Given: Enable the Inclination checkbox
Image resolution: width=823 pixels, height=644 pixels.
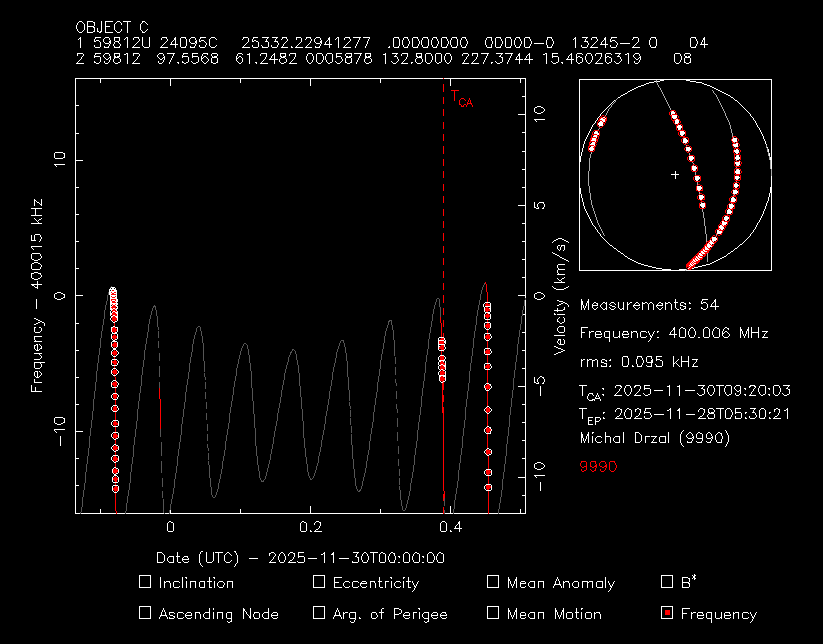Looking at the screenshot, I should pyautogui.click(x=145, y=583).
